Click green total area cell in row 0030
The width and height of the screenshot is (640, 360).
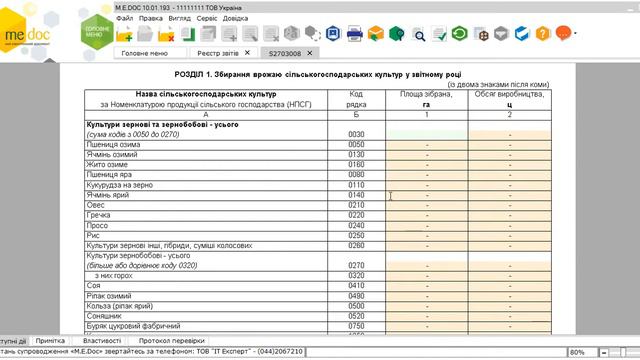tap(427, 135)
